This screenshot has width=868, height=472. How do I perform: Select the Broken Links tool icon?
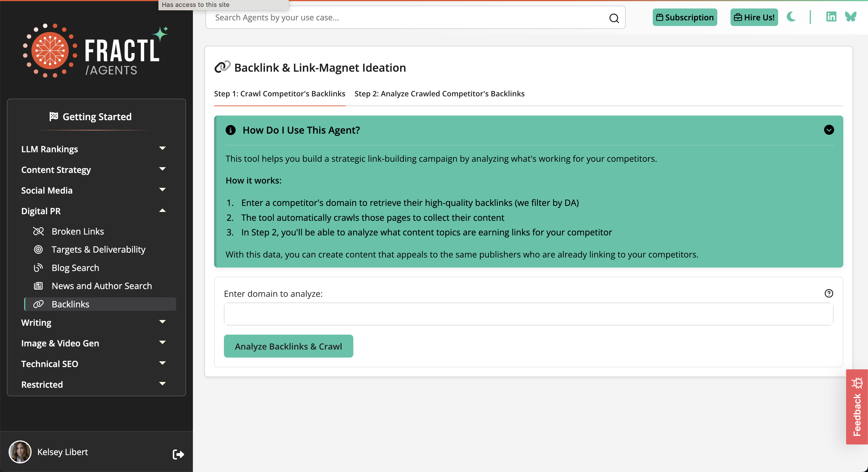click(x=39, y=231)
